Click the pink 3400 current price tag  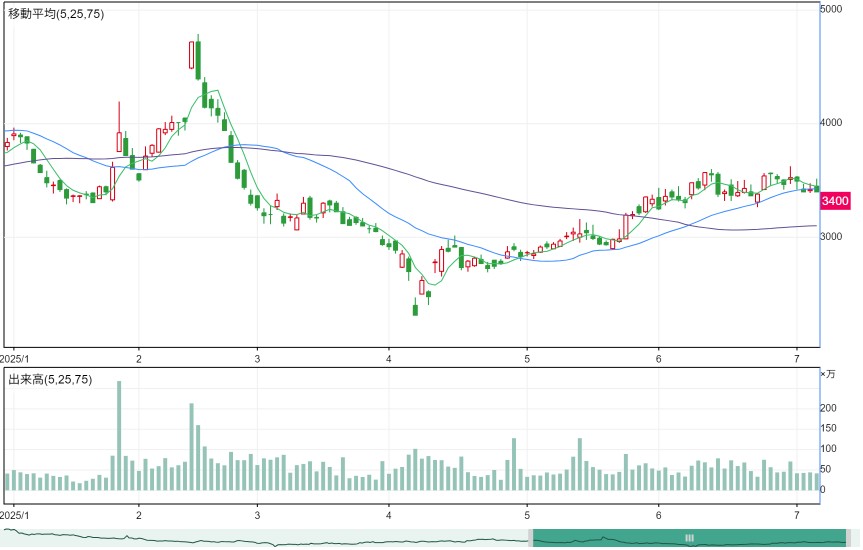pos(834,201)
